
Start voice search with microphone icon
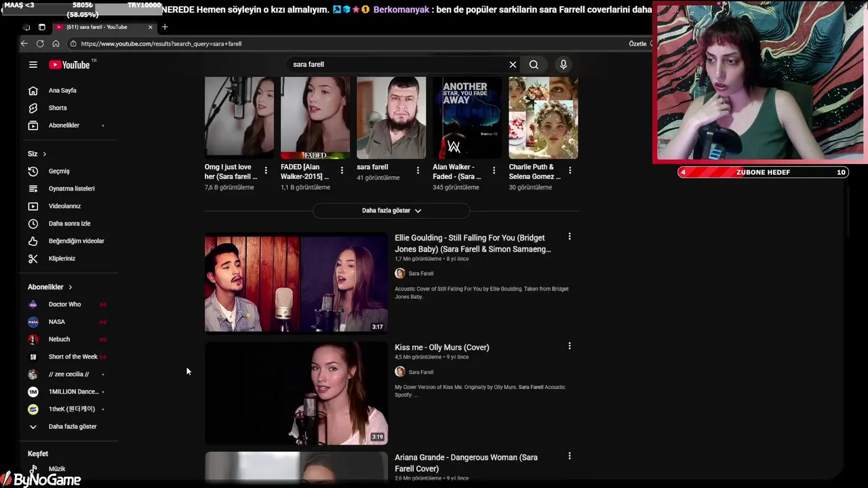563,64
